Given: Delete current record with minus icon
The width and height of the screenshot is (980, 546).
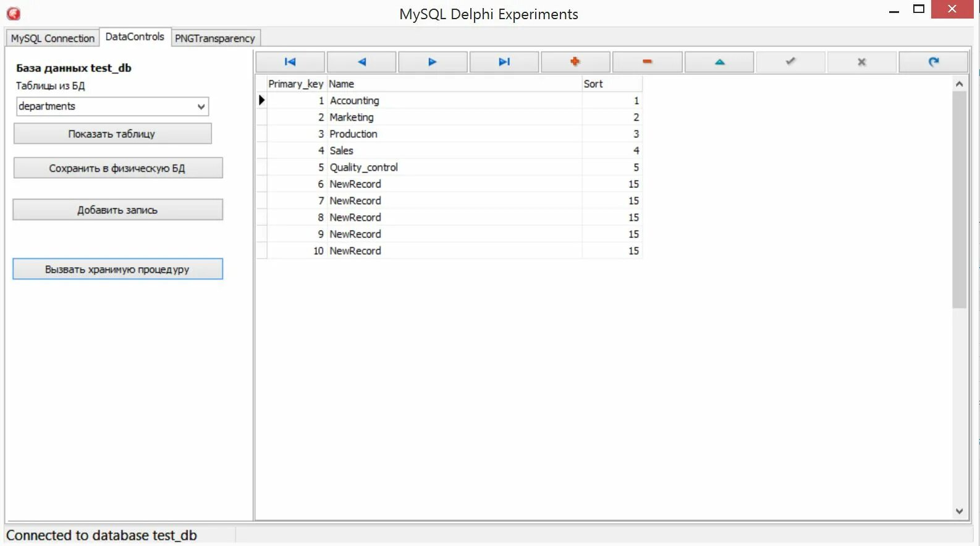Looking at the screenshot, I should pyautogui.click(x=647, y=62).
